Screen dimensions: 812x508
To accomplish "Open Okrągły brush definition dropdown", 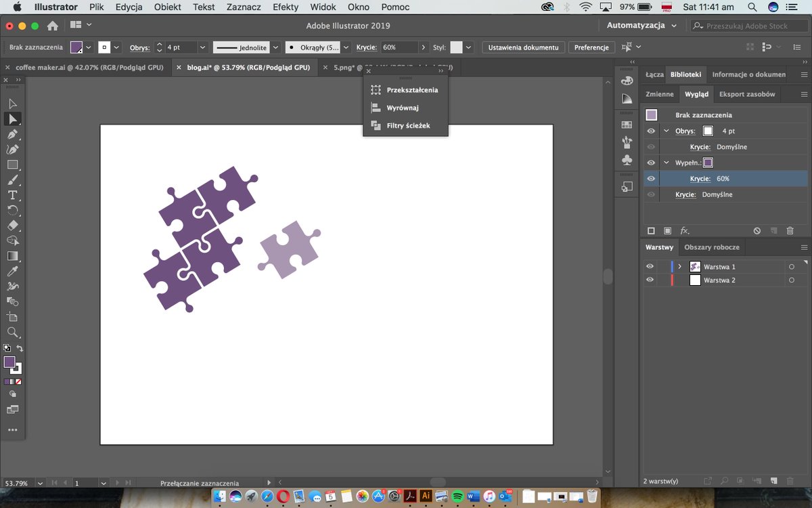I will pos(346,47).
